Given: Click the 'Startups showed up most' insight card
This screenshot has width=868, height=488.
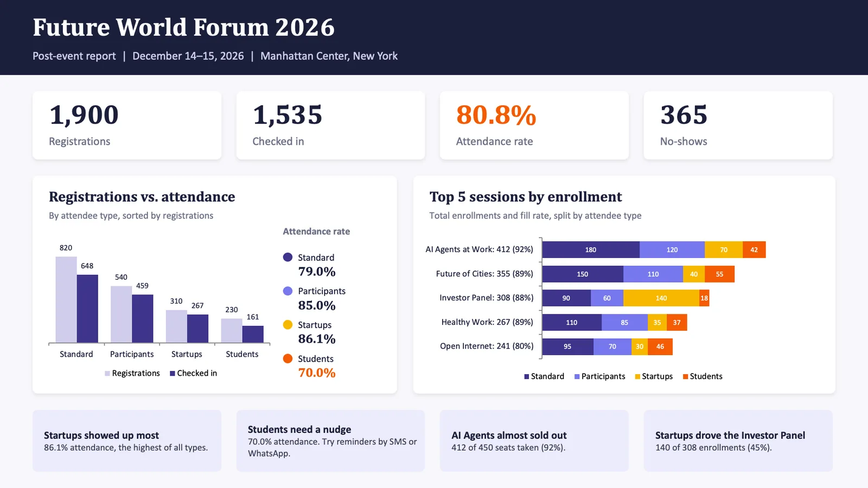Looking at the screenshot, I should 127,441.
